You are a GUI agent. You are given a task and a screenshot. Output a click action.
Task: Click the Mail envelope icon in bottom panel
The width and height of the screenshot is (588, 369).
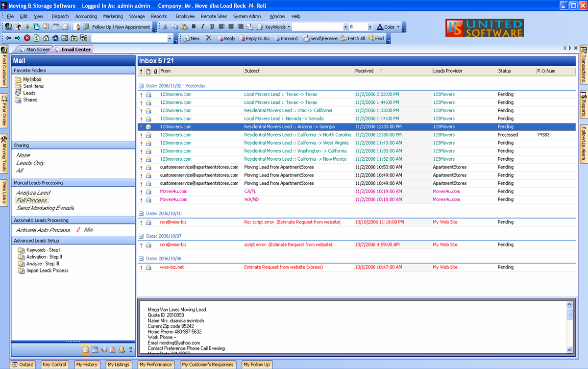86,349
